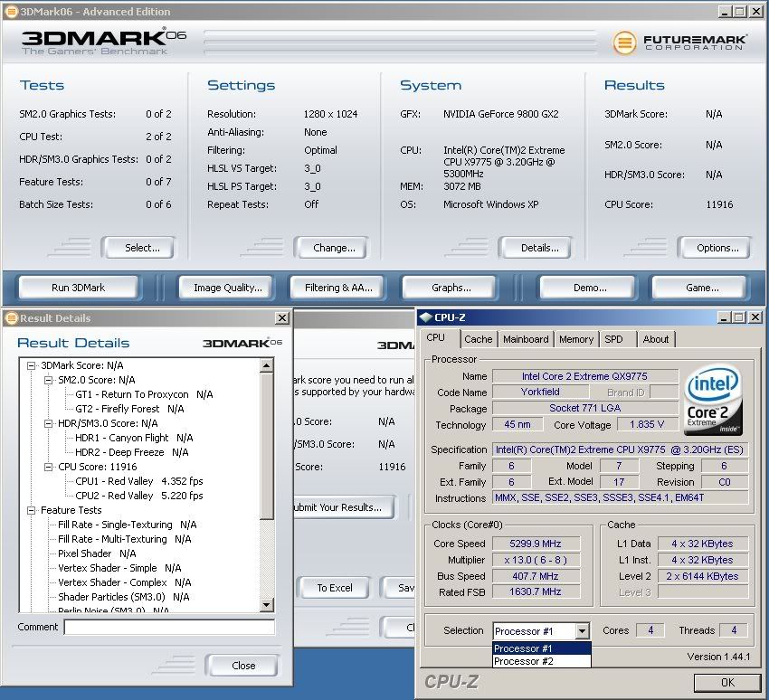Open the processor Selection dropdown arrow
The image size is (769, 700).
pyautogui.click(x=582, y=631)
